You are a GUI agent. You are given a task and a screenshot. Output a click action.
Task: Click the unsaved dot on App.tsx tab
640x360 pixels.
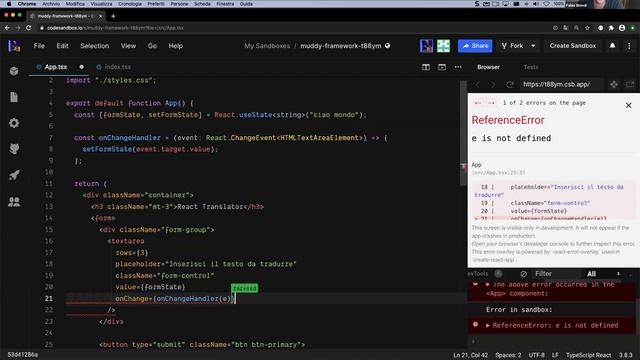[81, 67]
